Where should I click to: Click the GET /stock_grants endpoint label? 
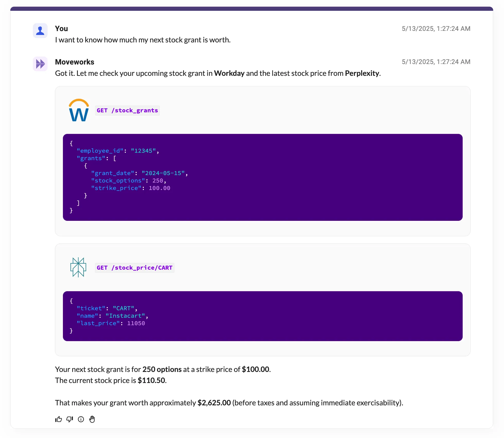pos(127,111)
